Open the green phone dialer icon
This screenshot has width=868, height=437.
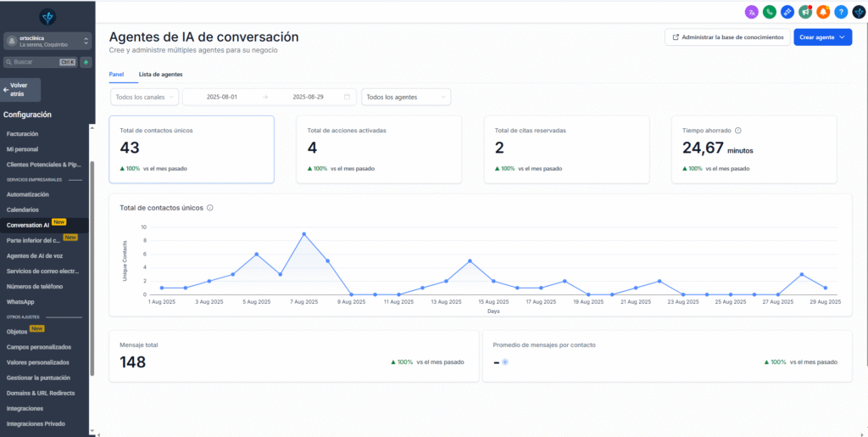pyautogui.click(x=769, y=12)
